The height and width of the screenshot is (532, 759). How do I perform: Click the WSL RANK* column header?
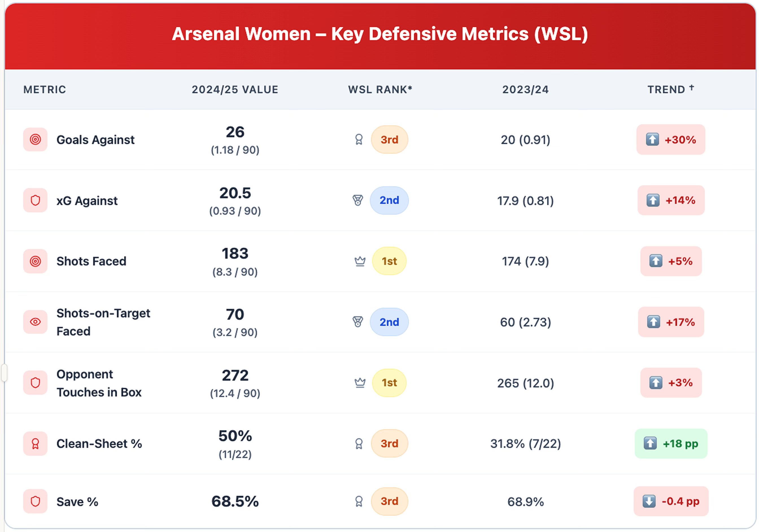tap(381, 90)
